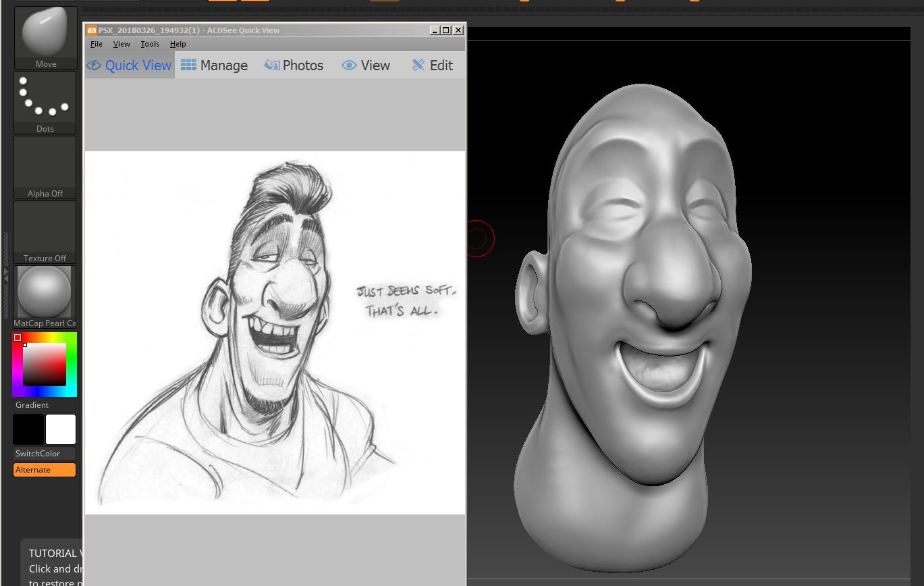Open the Help menu in ACDSee
The height and width of the screenshot is (586, 924).
pos(178,44)
